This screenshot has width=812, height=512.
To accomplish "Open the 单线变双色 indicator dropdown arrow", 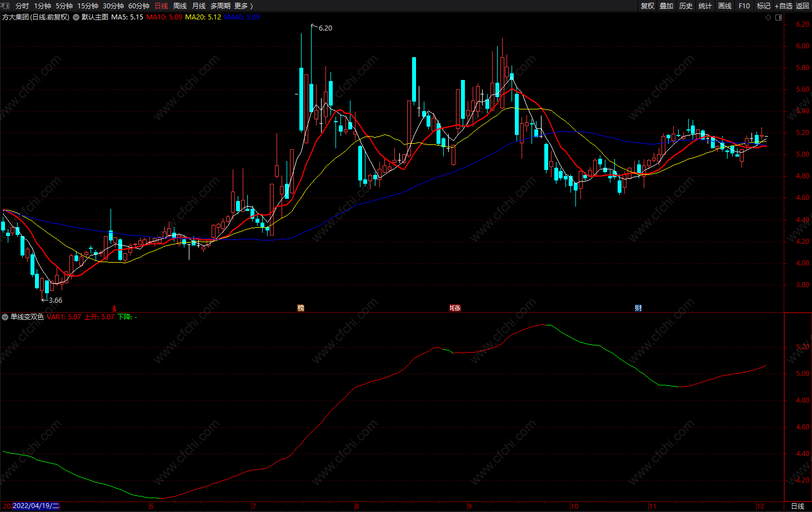I will coord(5,317).
